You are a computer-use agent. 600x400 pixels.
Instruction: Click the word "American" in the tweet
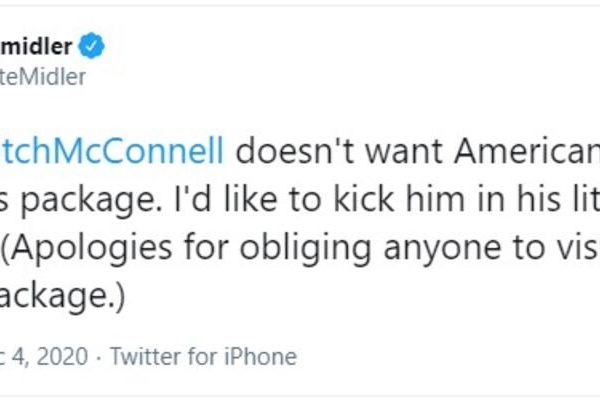[x=538, y=153]
